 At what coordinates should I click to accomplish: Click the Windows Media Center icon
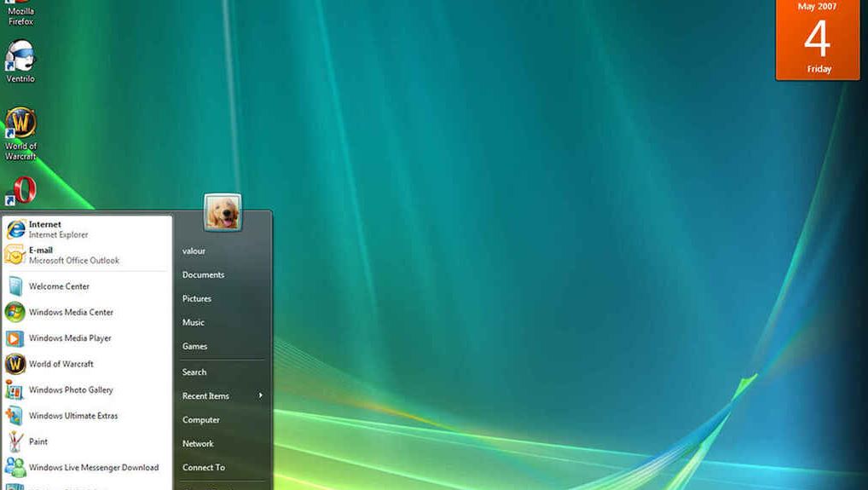(15, 313)
